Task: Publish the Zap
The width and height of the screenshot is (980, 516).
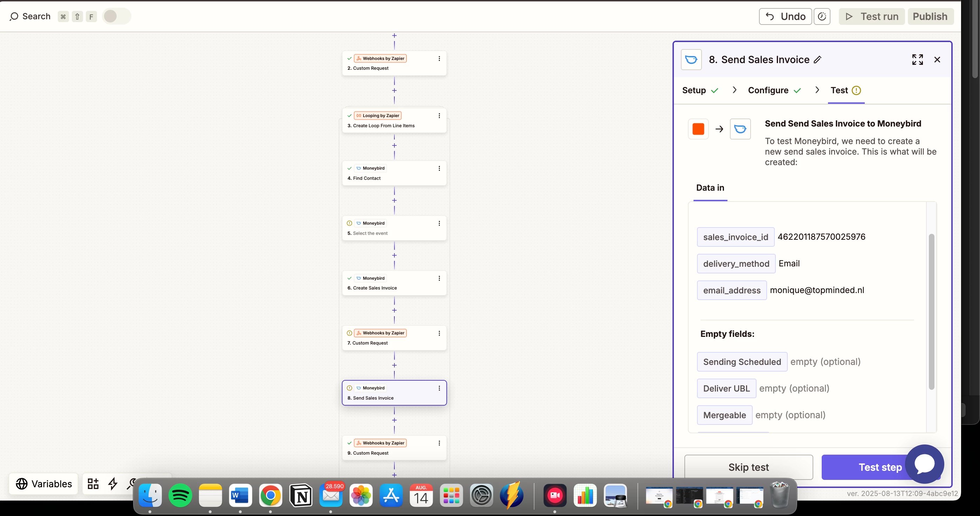Action: (930, 16)
